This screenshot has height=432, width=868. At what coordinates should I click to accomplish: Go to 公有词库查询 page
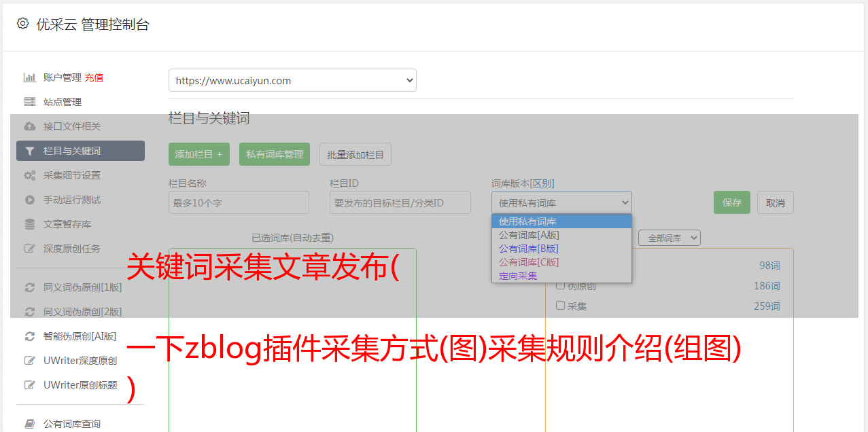point(72,424)
